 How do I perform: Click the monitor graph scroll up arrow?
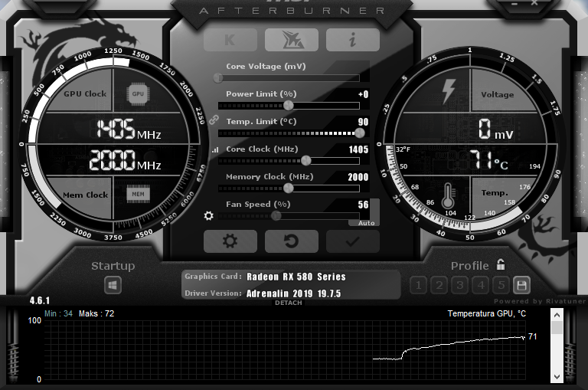tap(557, 315)
